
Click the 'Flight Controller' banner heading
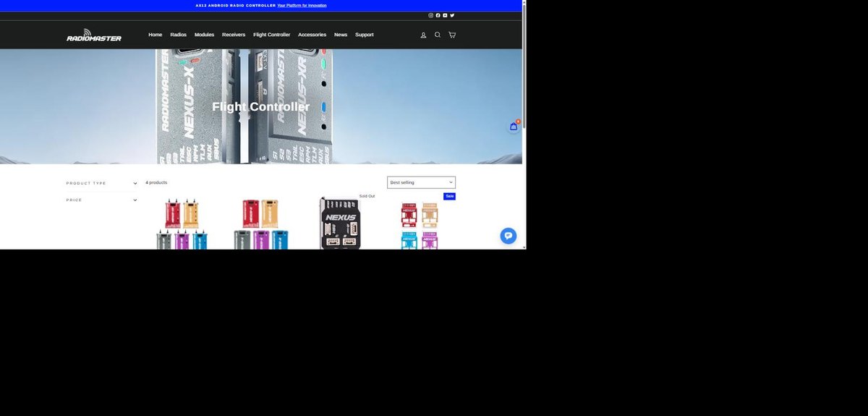coord(260,106)
